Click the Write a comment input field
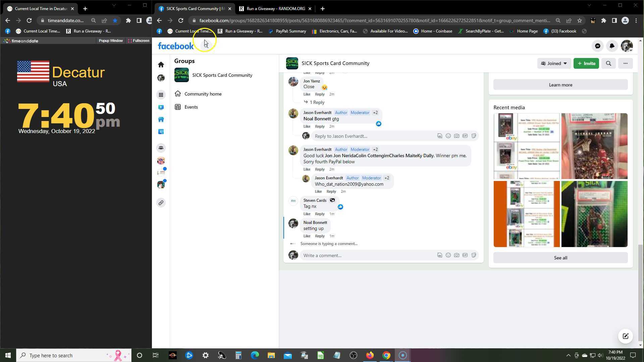 click(x=366, y=255)
